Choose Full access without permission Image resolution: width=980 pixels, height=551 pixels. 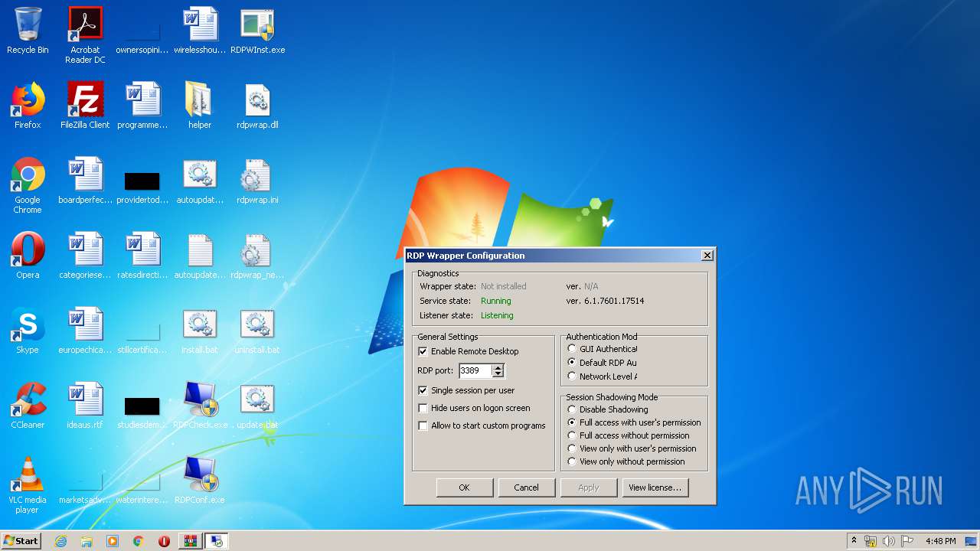(572, 435)
